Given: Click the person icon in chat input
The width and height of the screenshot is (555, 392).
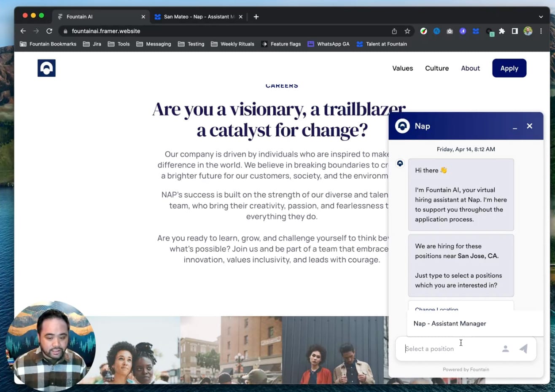Looking at the screenshot, I should click(506, 349).
